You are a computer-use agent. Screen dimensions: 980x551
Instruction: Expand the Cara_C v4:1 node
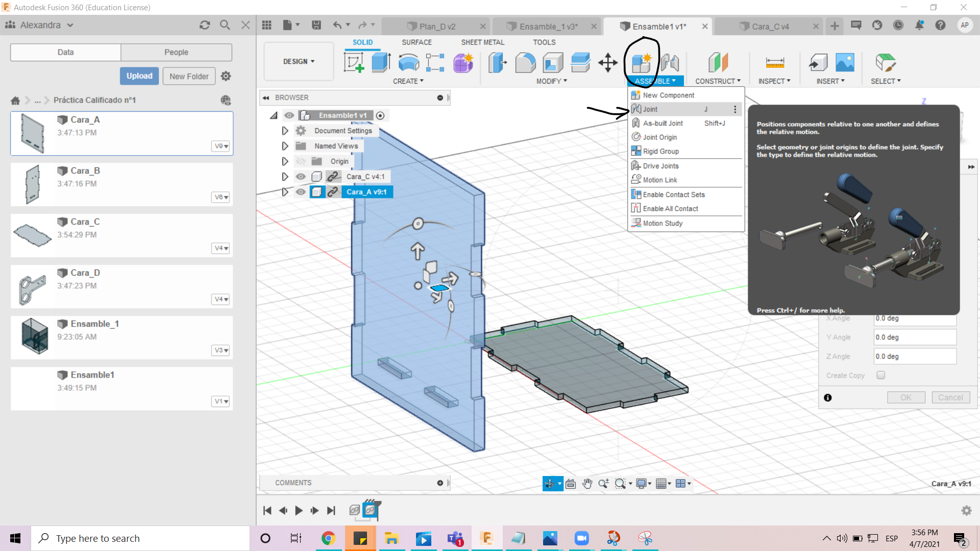[285, 177]
